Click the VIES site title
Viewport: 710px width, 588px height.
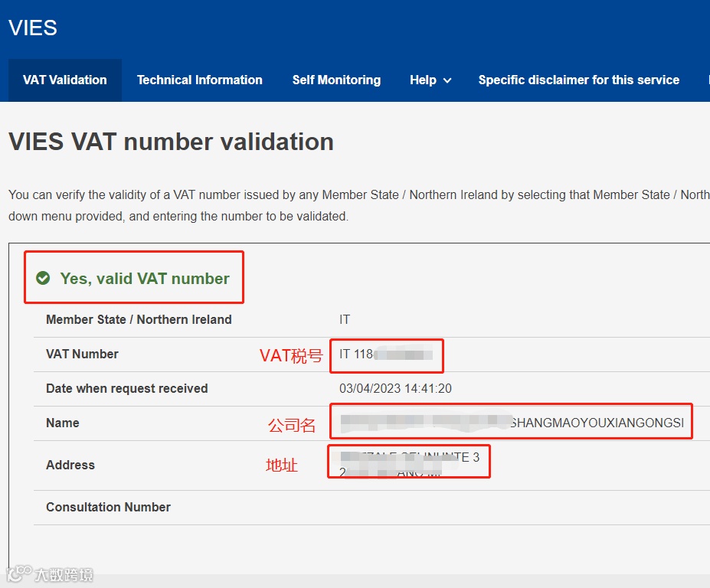coord(33,28)
